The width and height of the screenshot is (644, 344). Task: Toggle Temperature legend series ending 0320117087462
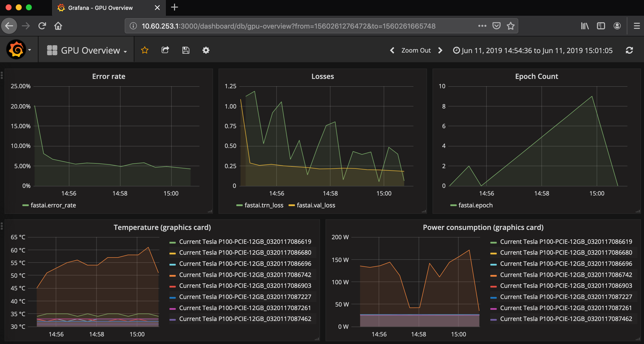pyautogui.click(x=245, y=319)
